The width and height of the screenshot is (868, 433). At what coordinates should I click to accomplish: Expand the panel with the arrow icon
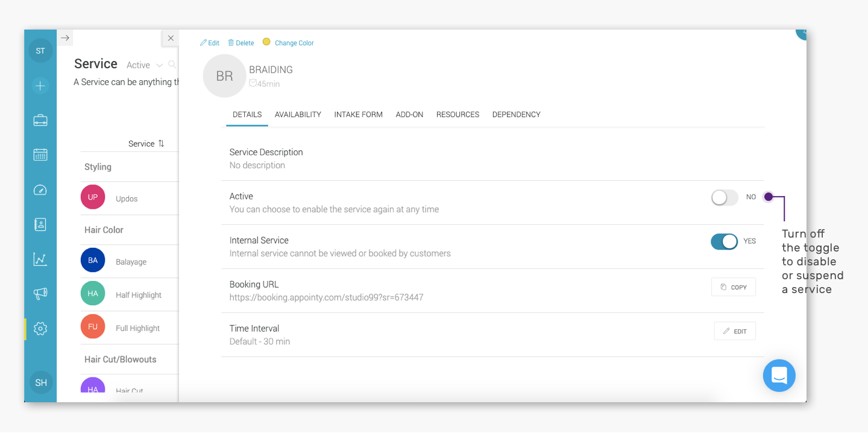[x=65, y=38]
